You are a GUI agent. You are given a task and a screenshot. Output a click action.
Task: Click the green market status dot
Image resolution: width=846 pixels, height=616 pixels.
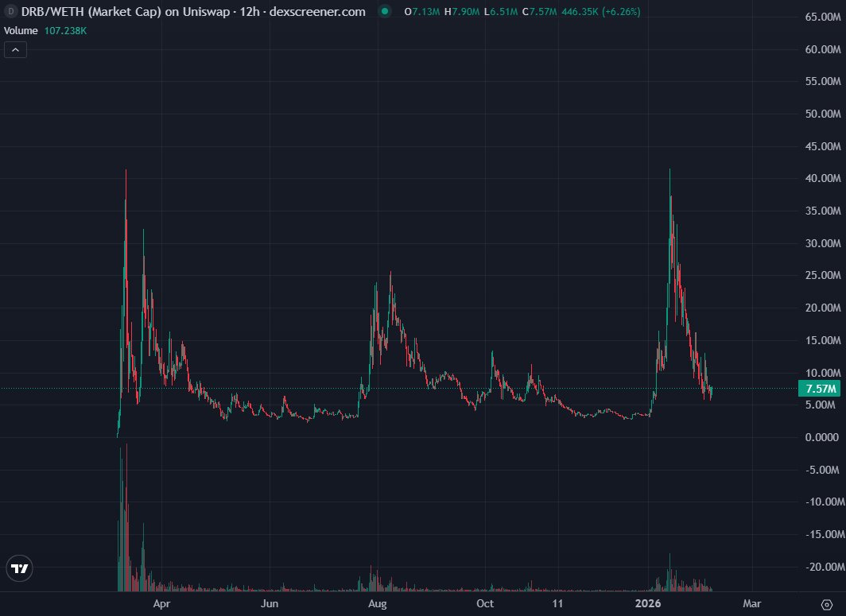[x=385, y=11]
